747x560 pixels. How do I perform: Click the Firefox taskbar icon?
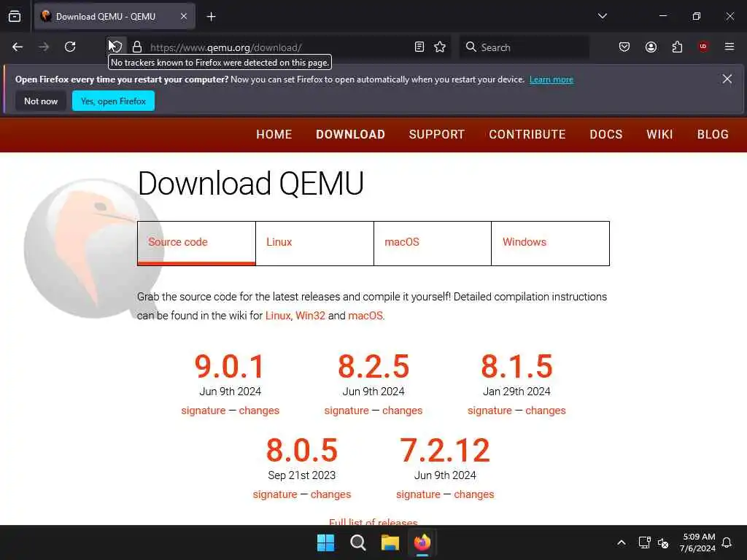point(422,542)
